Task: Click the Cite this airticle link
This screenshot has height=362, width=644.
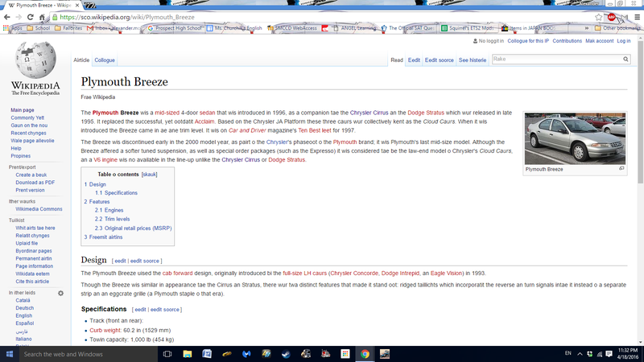Action: click(x=32, y=282)
